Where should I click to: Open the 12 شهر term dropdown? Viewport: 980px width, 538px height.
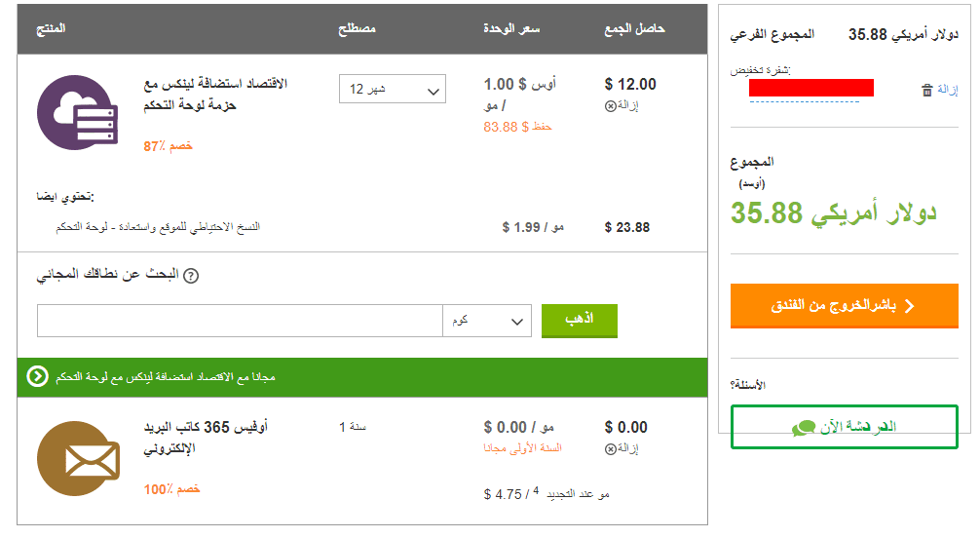coord(392,90)
